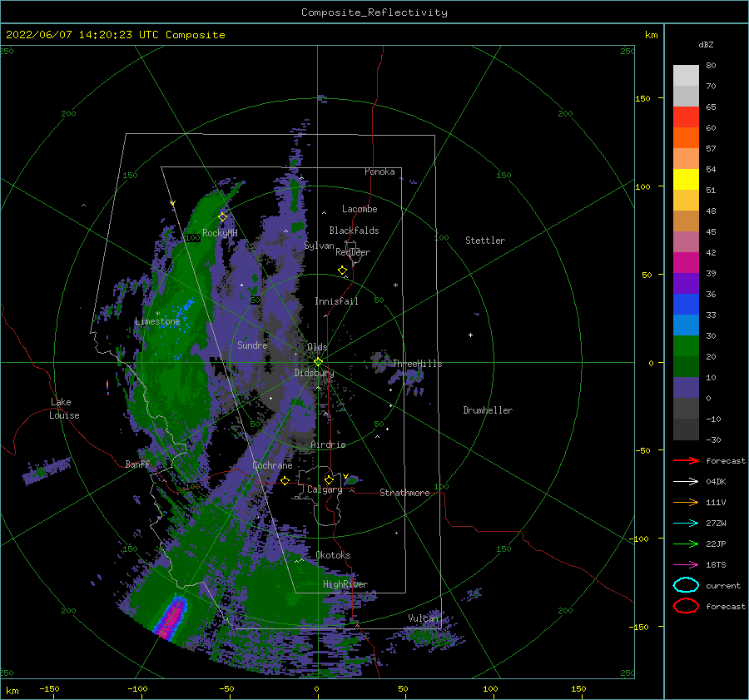Screen dimensions: 749x700
Task: Click the magenta 42 dBZ color swatch
Action: (686, 262)
